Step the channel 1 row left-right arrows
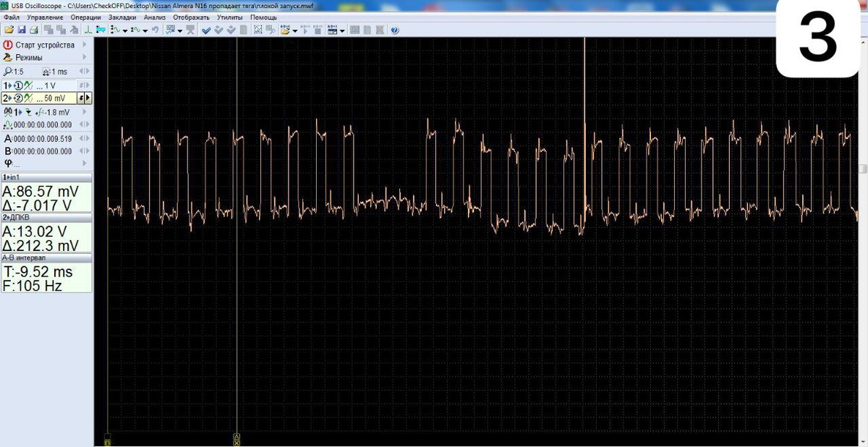 click(85, 85)
